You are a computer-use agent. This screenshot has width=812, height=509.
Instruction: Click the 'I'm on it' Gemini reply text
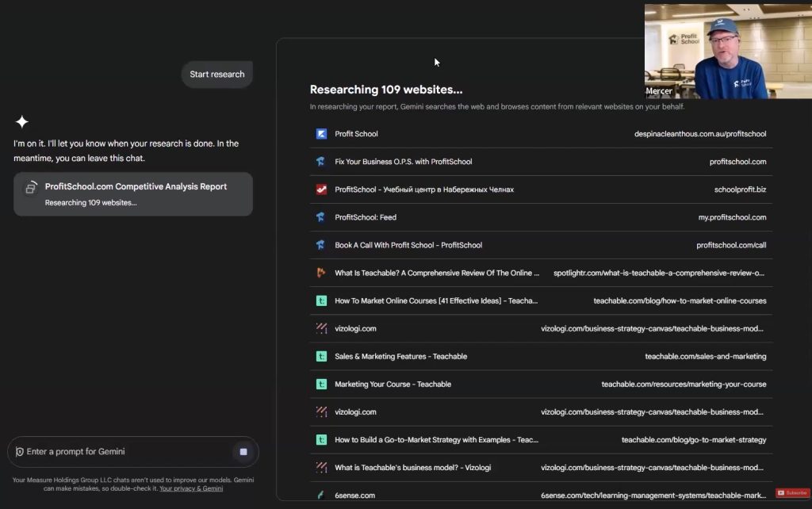[x=126, y=151]
